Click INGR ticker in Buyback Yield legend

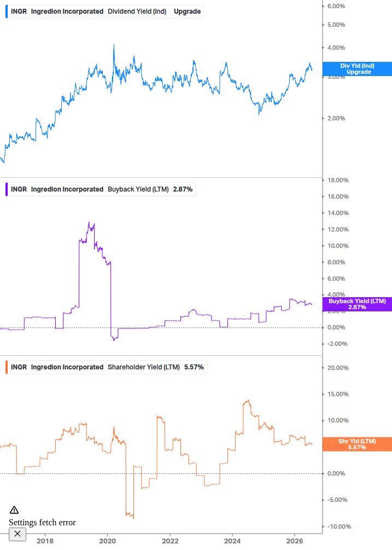coord(19,189)
